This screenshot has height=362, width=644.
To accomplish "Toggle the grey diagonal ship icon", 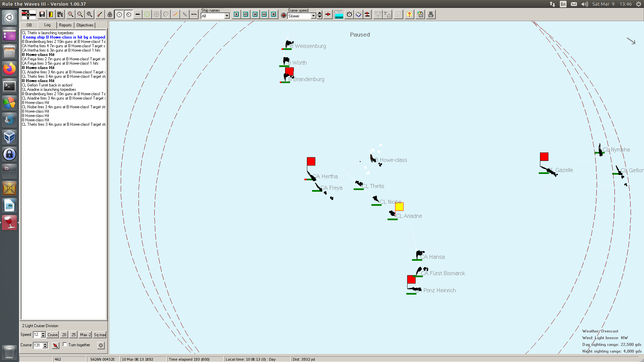I will point(185,14).
